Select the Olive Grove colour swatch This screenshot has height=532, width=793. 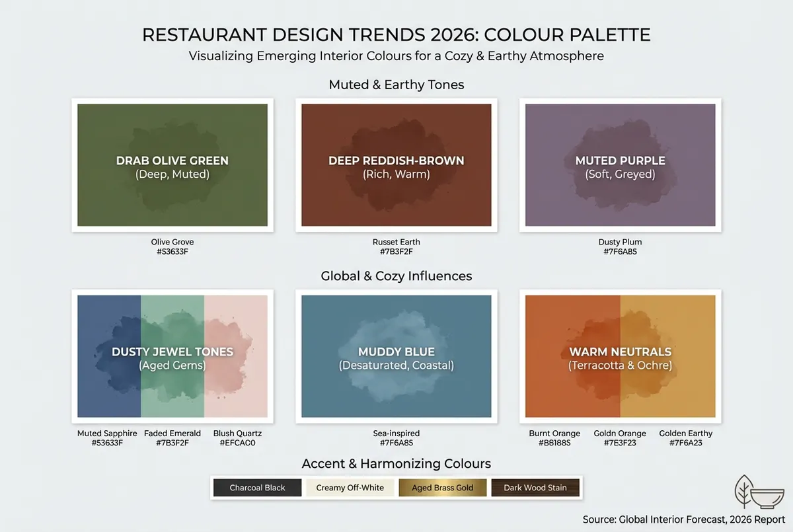(x=172, y=165)
